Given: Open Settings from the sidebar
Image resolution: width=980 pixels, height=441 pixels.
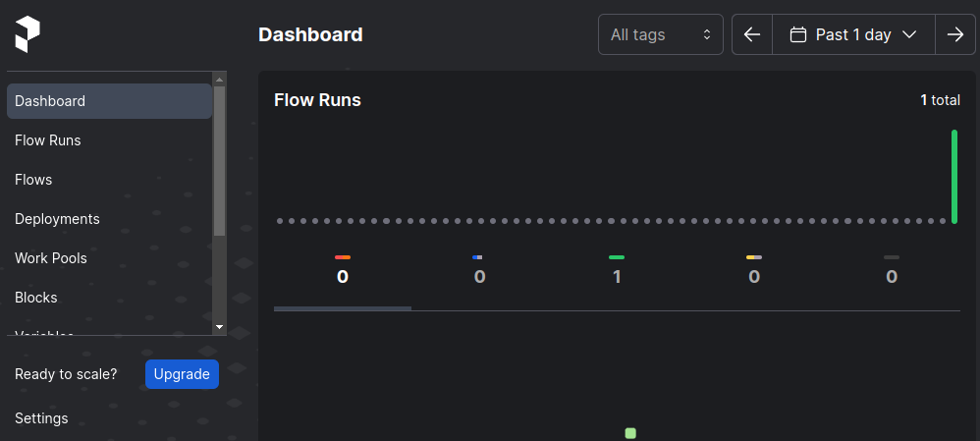Looking at the screenshot, I should pos(41,417).
